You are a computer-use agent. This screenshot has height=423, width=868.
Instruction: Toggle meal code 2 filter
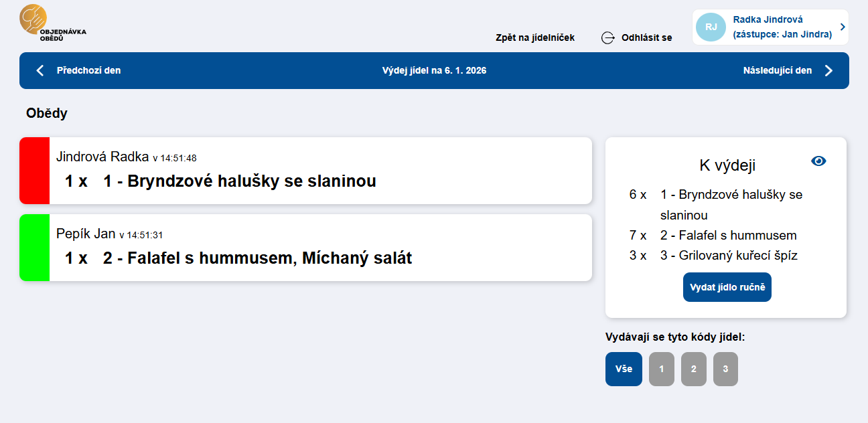click(x=693, y=369)
